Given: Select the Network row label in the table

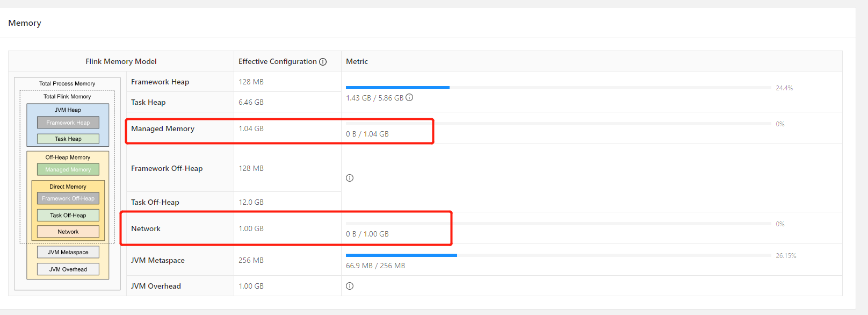Looking at the screenshot, I should [146, 228].
